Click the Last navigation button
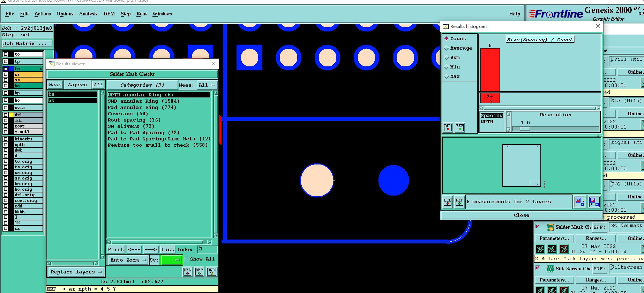This screenshot has height=293, width=644. (x=167, y=250)
